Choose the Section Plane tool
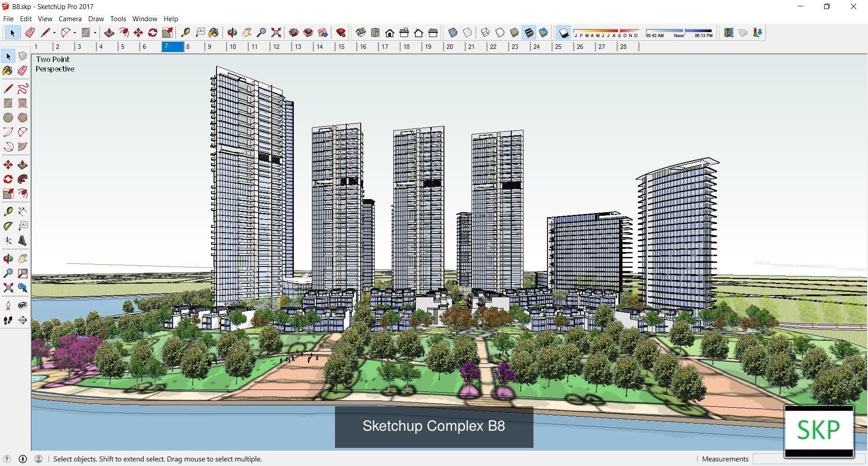868x466 pixels. [23, 320]
